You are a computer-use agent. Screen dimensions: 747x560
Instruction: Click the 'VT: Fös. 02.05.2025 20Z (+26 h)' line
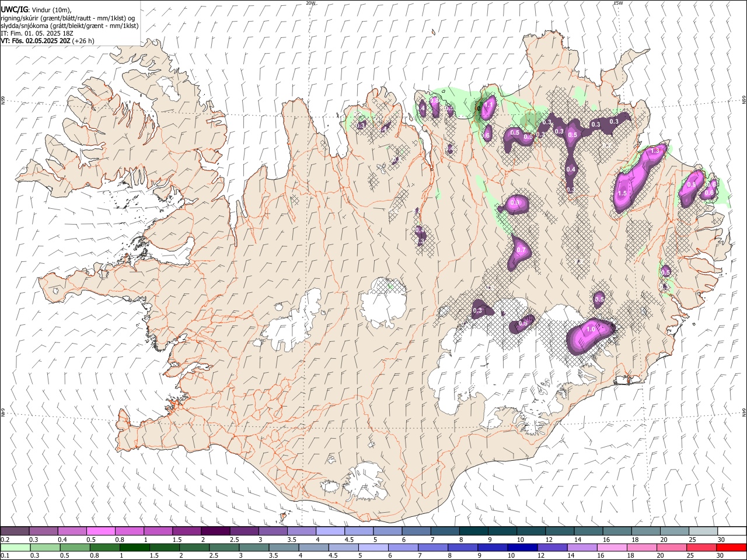point(47,41)
